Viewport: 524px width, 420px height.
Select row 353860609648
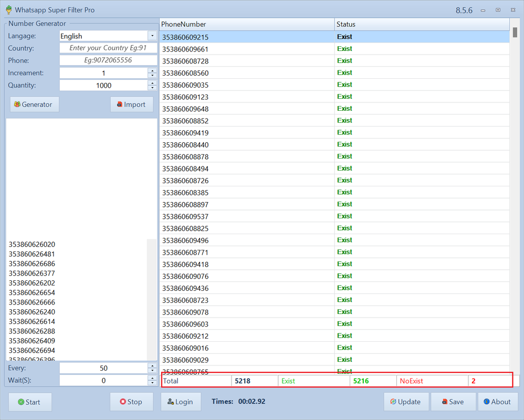[x=334, y=109]
